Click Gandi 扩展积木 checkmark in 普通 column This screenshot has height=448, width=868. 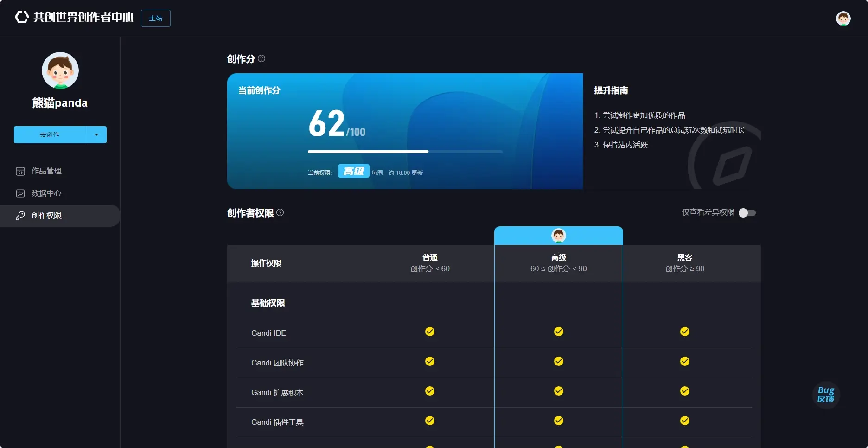tap(430, 391)
